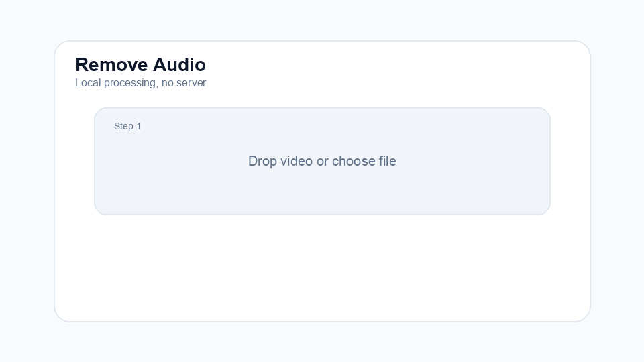Click the words "choose file" in the drop zone
The height and width of the screenshot is (362, 644).
pyautogui.click(x=364, y=161)
